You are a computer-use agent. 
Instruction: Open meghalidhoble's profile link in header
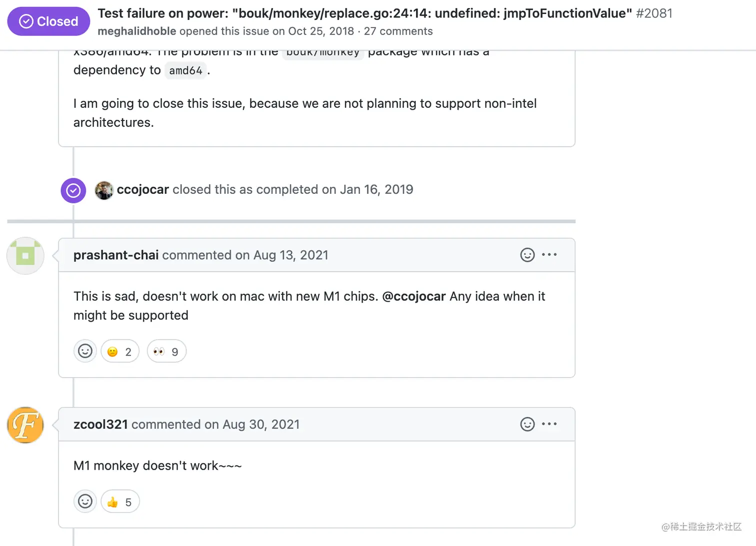136,31
